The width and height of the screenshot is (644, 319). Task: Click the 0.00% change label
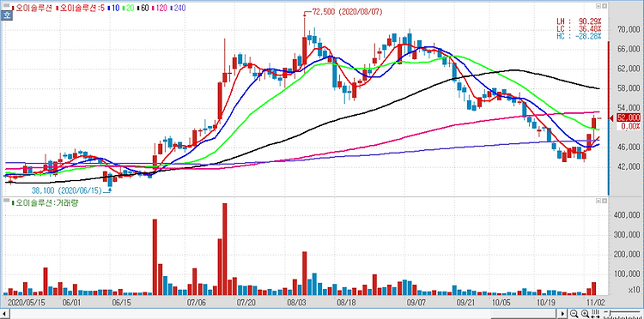[x=629, y=126]
